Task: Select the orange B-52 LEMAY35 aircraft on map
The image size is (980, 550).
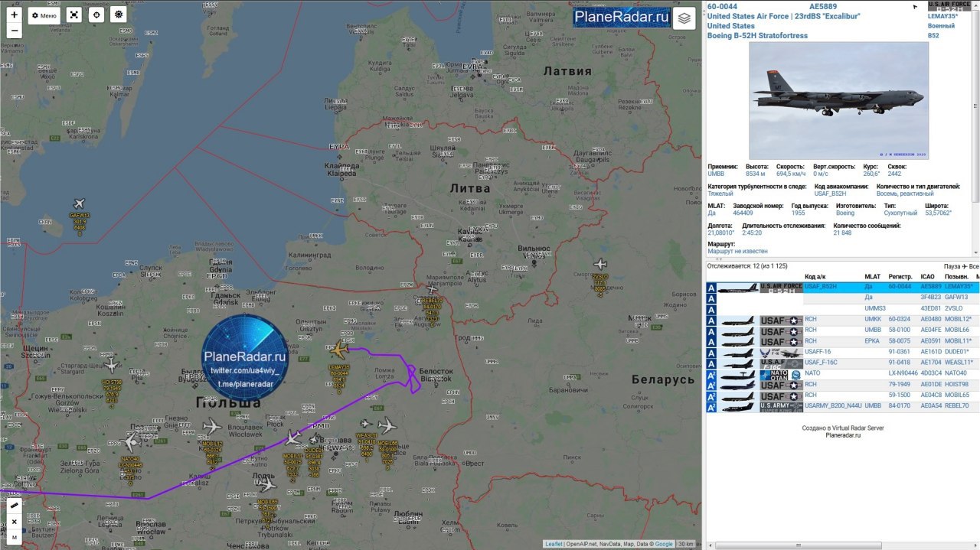Action: (x=339, y=350)
